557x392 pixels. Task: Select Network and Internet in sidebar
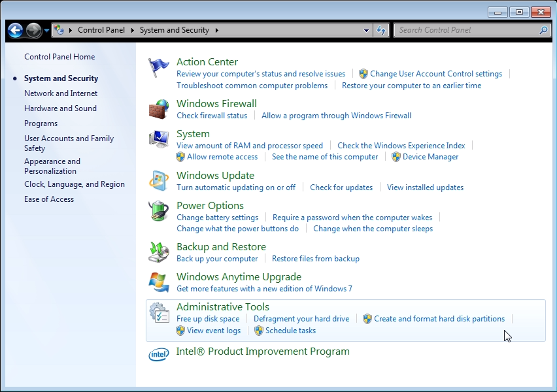click(x=61, y=93)
